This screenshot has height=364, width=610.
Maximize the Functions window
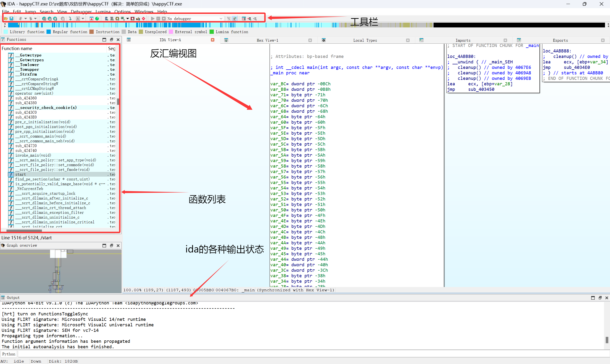[104, 39]
